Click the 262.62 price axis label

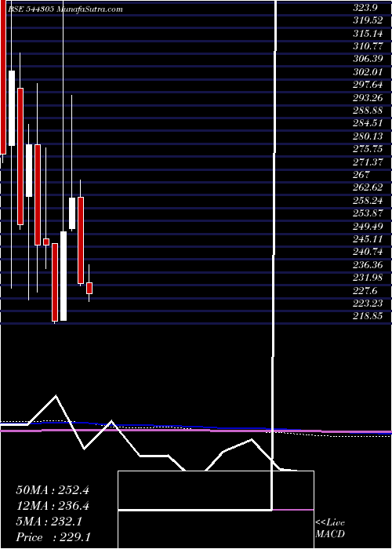tap(368, 187)
